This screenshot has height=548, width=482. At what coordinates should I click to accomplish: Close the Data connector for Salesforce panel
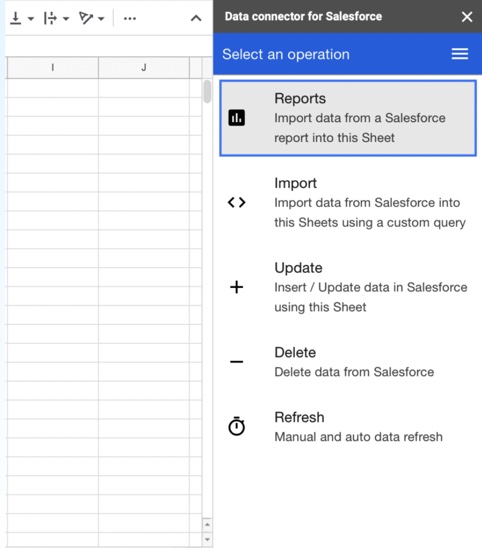[467, 16]
